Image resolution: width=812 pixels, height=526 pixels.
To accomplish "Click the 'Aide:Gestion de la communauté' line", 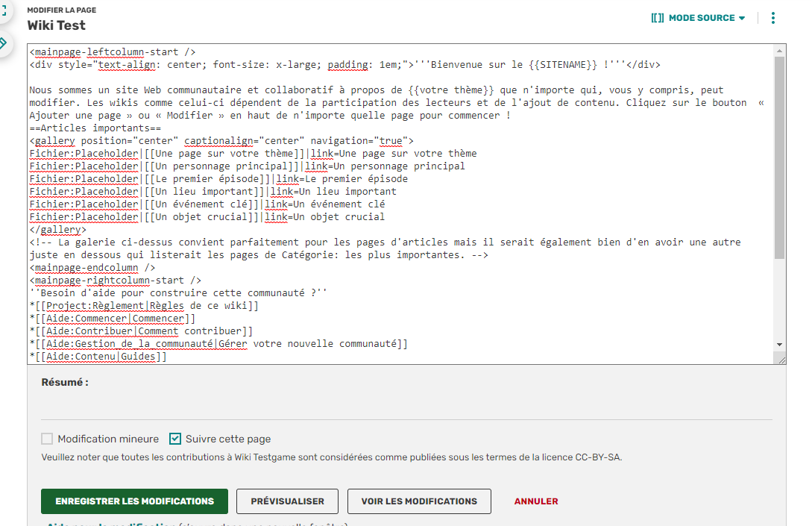I will [218, 344].
